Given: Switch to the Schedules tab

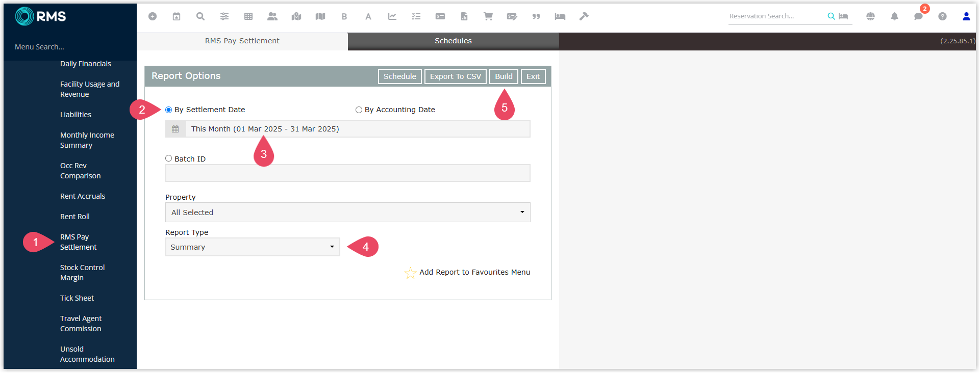Looking at the screenshot, I should pos(454,41).
